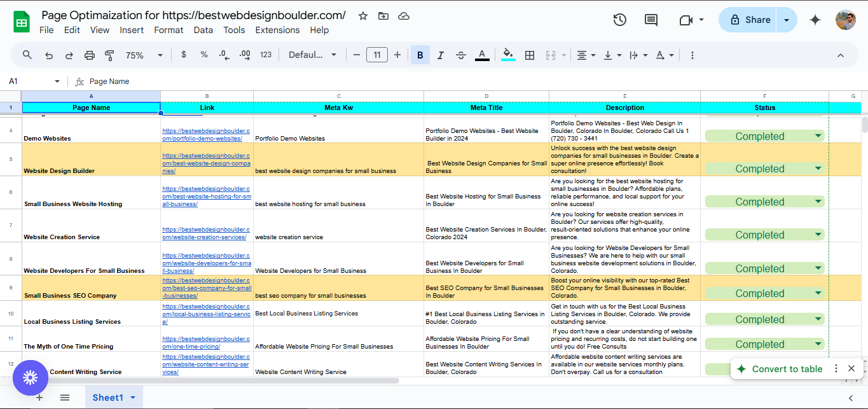Open the Status dropdown for Demo Websites row
The image size is (868, 409).
coord(818,135)
